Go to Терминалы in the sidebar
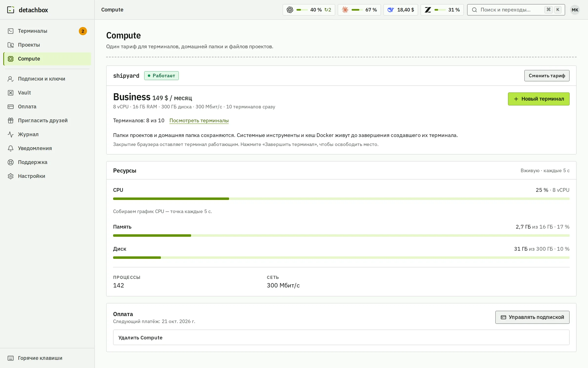 click(x=47, y=31)
